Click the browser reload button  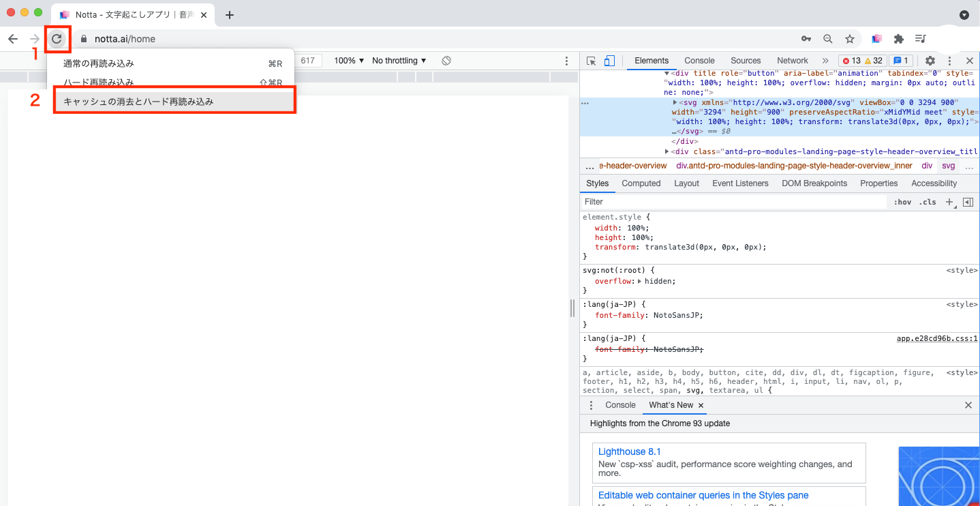[57, 39]
